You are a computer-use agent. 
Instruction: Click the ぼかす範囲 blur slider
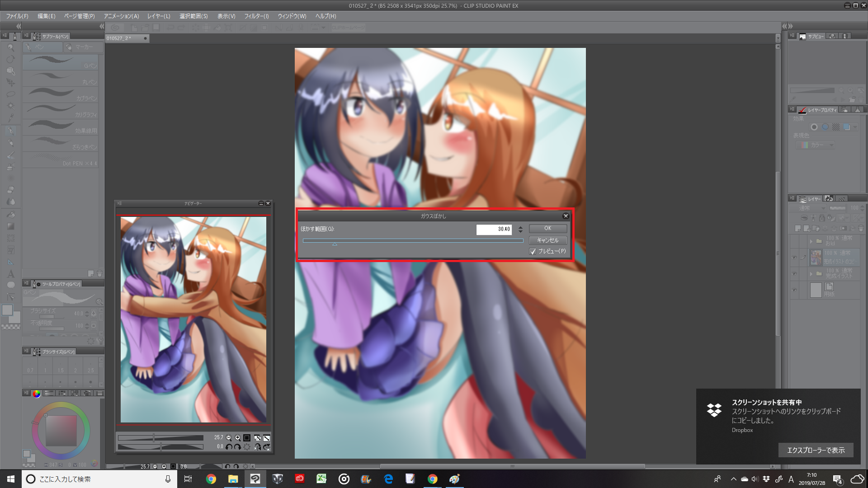[x=413, y=241]
